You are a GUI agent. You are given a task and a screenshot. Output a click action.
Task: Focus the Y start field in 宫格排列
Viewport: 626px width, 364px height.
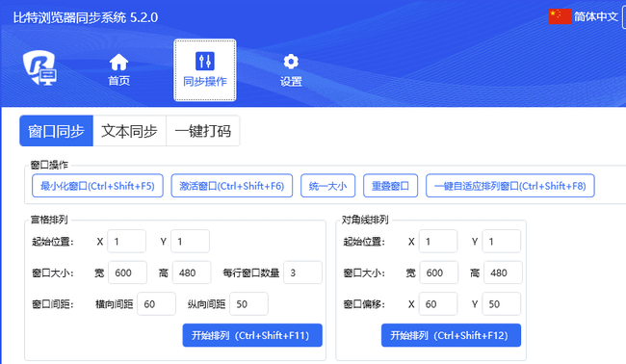(x=190, y=241)
